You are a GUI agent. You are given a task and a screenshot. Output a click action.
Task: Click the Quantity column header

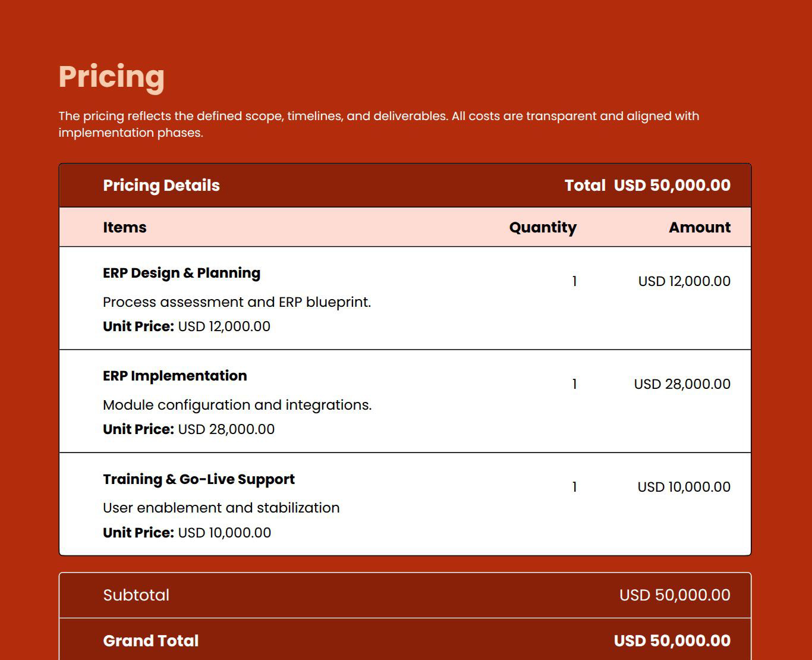(542, 227)
